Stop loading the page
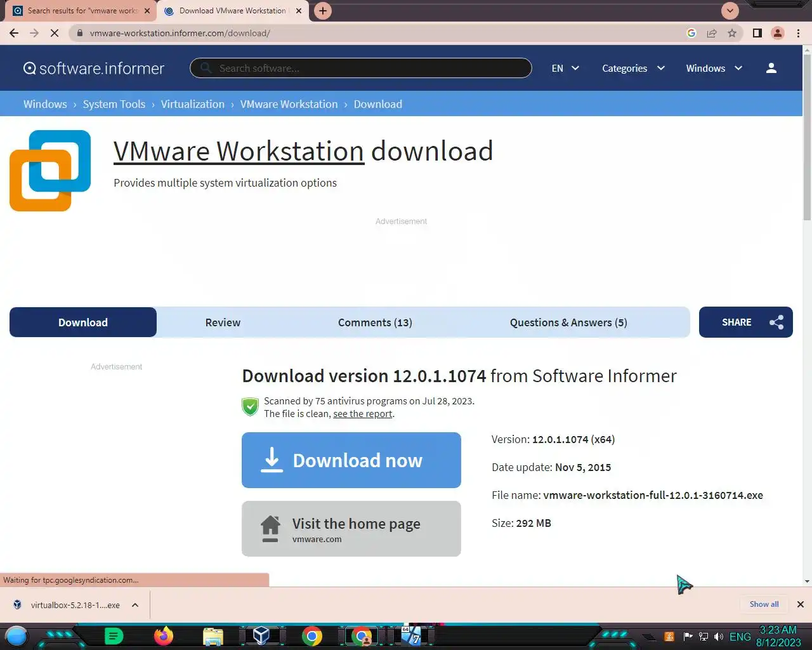This screenshot has height=650, width=812. click(55, 33)
